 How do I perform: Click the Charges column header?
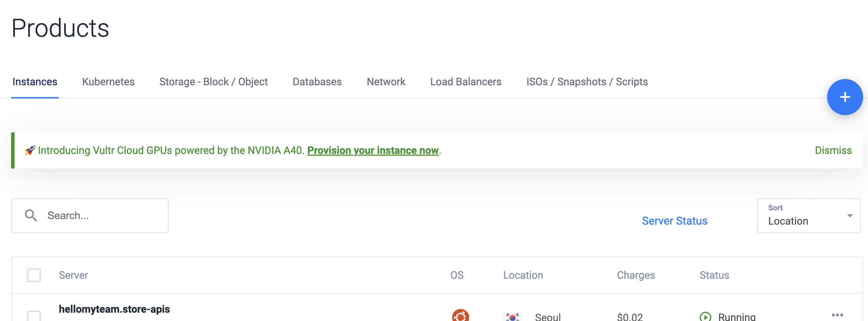click(x=636, y=275)
